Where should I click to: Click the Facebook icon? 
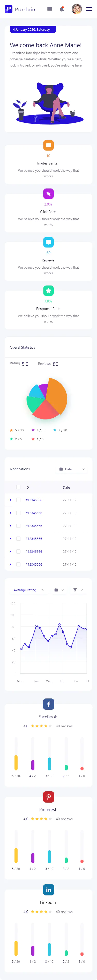(49, 704)
